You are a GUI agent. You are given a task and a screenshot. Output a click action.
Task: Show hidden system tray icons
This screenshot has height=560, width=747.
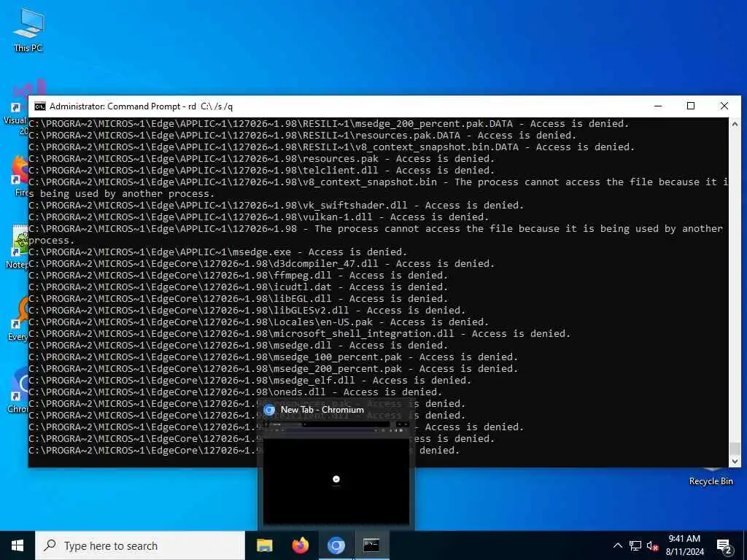[617, 545]
